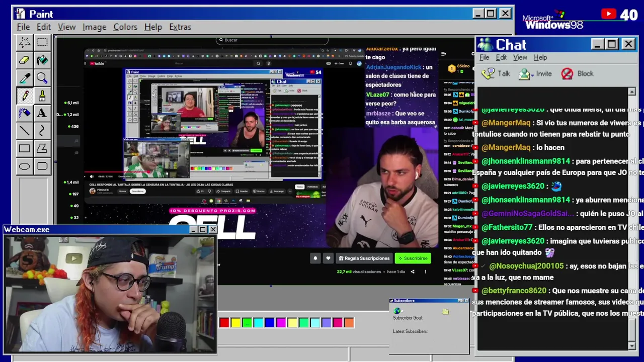
Task: Click the Talk button in Chat
Action: coord(496,74)
